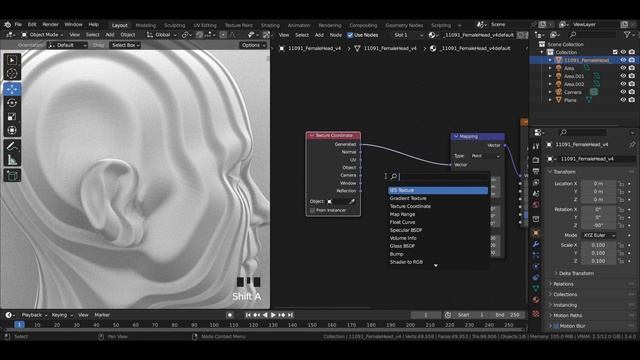The image size is (640, 360).
Task: Disable Plane in renders via camera icon
Action: pos(632,100)
